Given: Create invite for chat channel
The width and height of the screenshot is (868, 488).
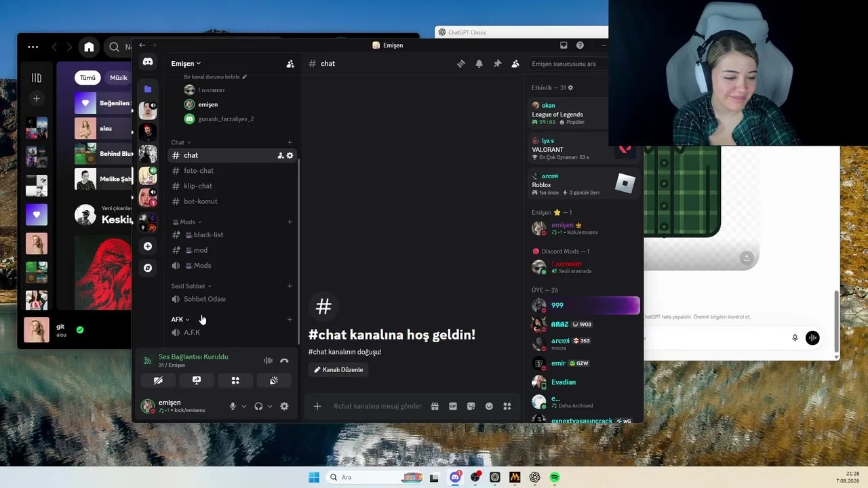Looking at the screenshot, I should 280,155.
